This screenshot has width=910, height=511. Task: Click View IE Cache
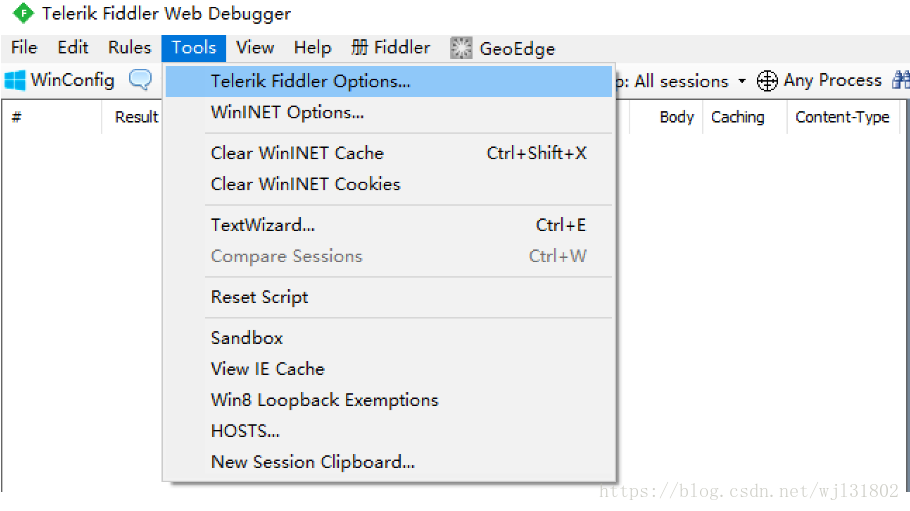click(x=267, y=369)
